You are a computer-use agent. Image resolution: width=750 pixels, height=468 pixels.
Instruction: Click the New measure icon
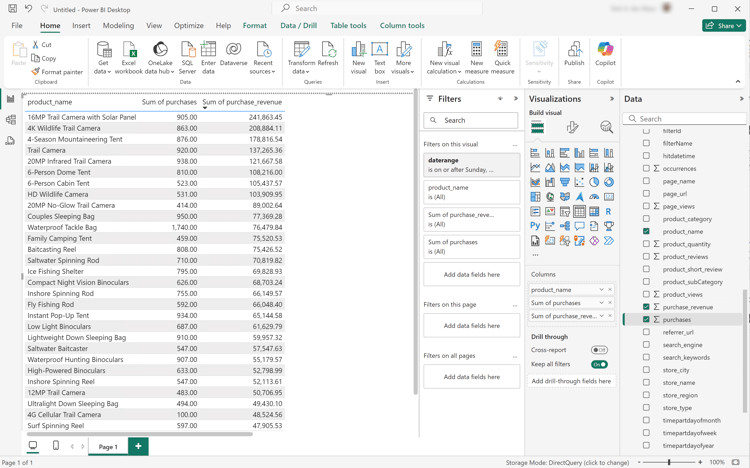pyautogui.click(x=476, y=50)
